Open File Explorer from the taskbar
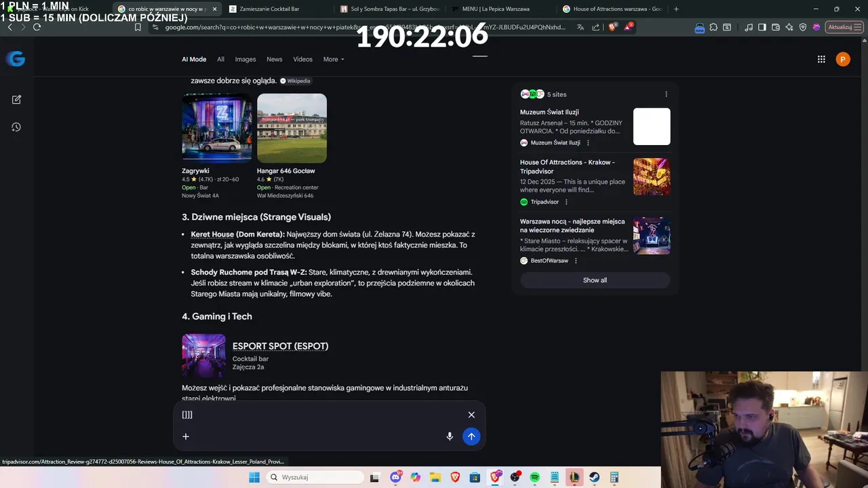The width and height of the screenshot is (868, 488). (x=435, y=477)
